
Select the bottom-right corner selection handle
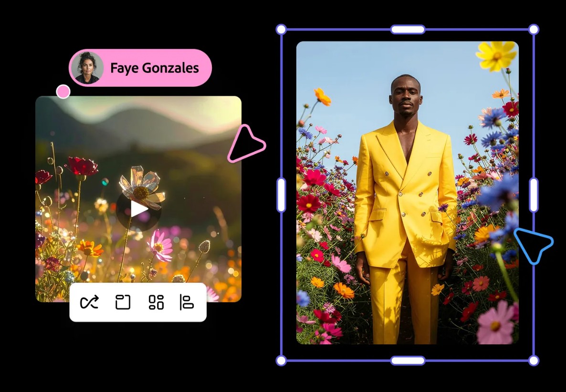click(534, 361)
